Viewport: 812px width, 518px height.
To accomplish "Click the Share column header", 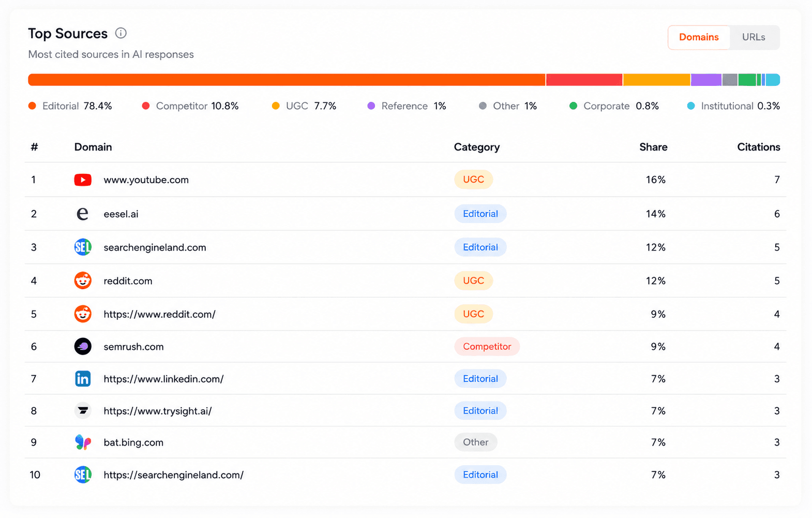I will pos(653,147).
